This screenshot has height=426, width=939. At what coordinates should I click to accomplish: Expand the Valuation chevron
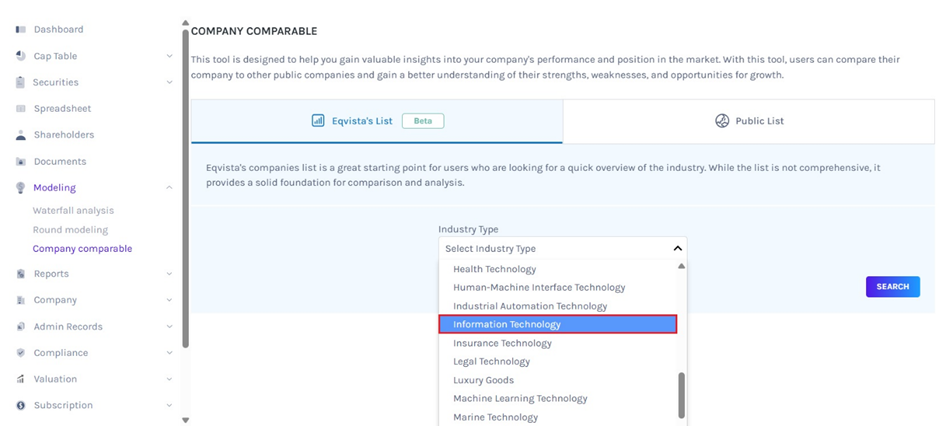point(169,379)
